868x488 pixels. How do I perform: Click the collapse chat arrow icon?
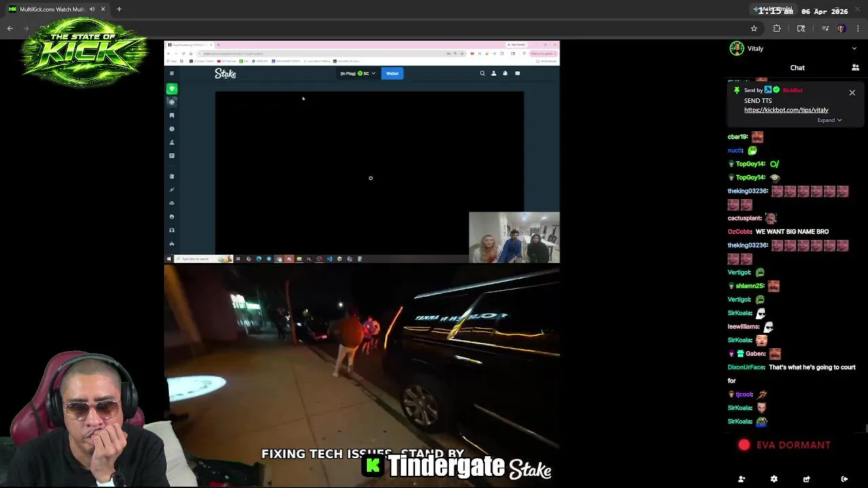(844, 479)
